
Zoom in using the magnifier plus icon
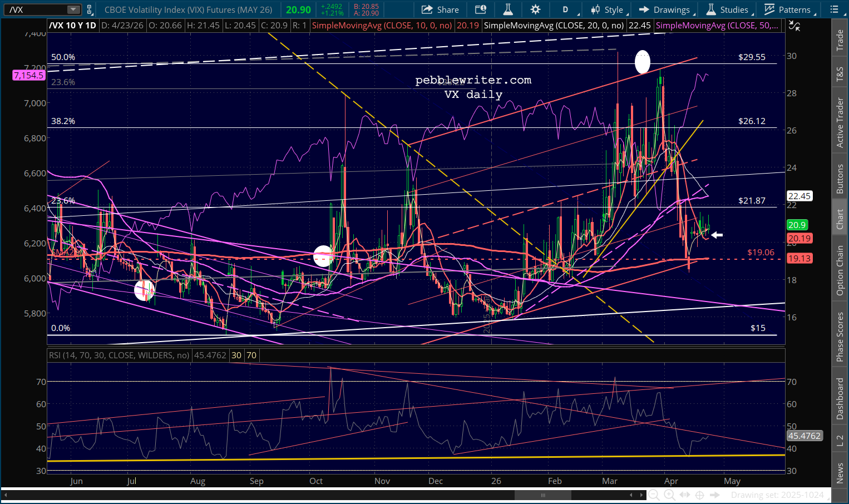[x=669, y=495]
